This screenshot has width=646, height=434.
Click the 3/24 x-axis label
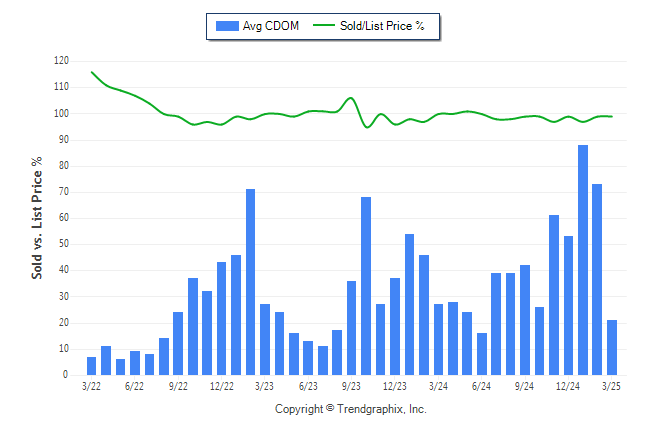pyautogui.click(x=438, y=386)
